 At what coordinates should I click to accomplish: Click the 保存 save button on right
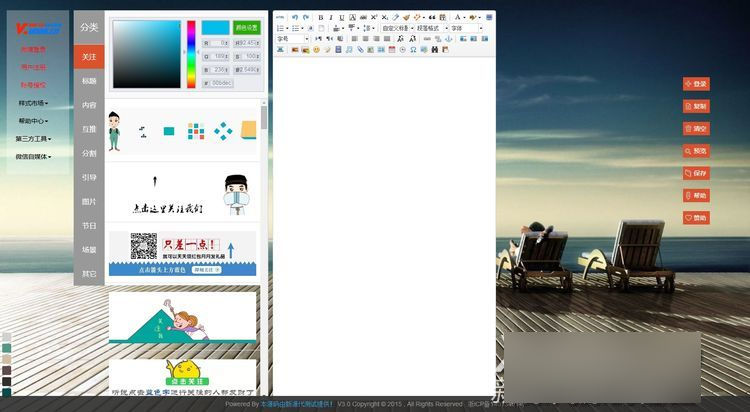tap(696, 173)
